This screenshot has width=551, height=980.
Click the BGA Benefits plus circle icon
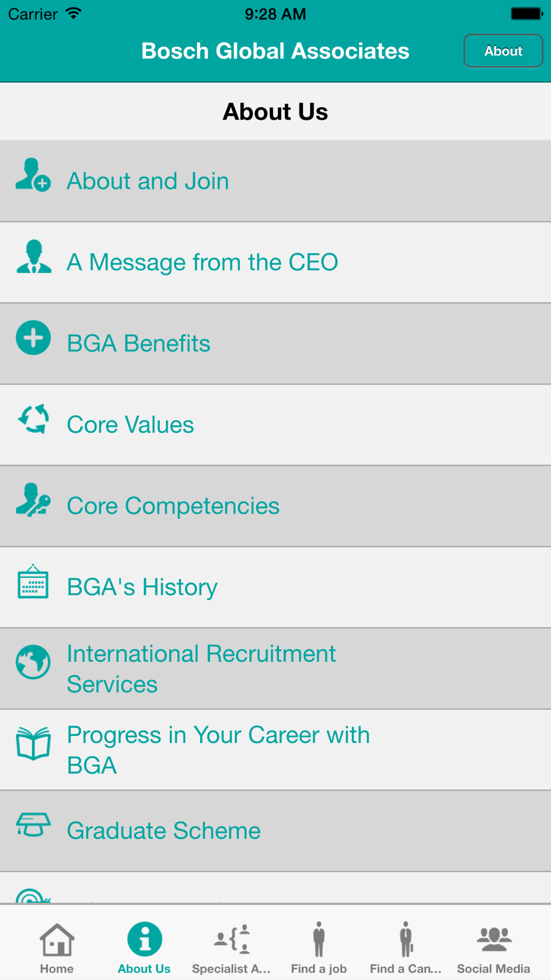[x=34, y=337]
